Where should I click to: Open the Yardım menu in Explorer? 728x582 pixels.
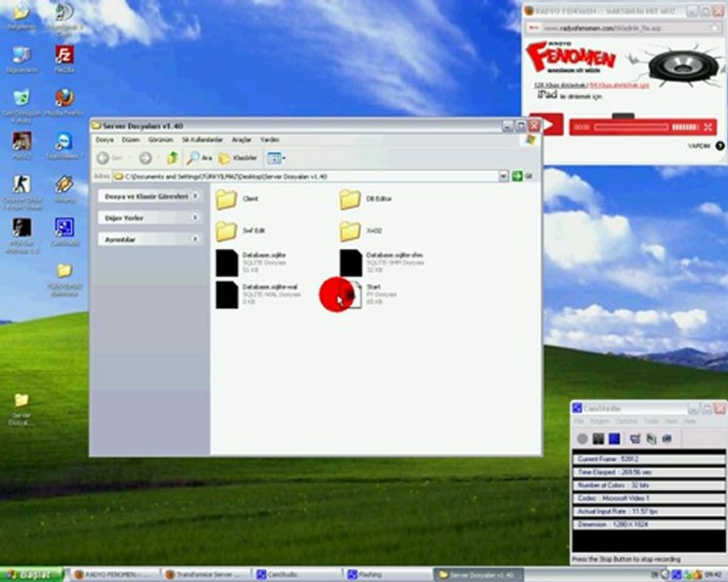pyautogui.click(x=269, y=140)
